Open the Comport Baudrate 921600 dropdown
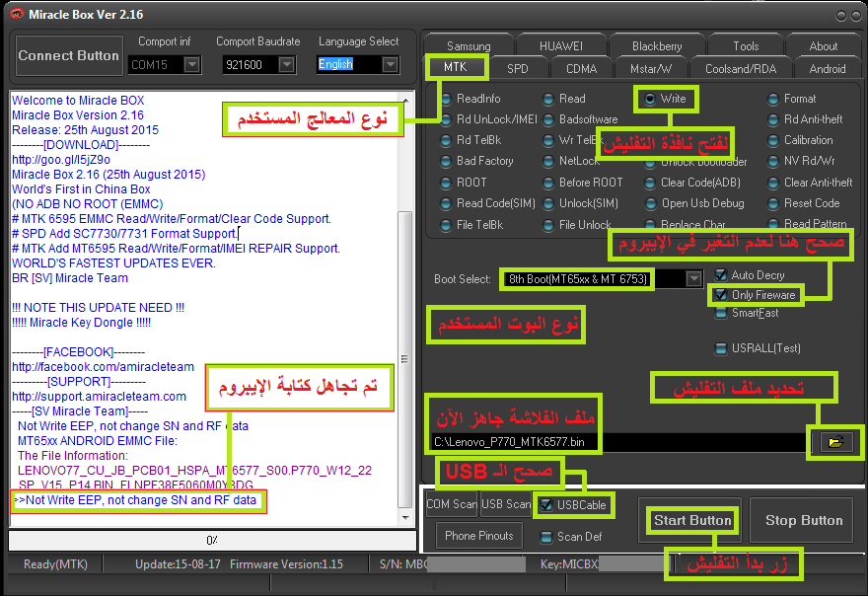 [x=286, y=65]
